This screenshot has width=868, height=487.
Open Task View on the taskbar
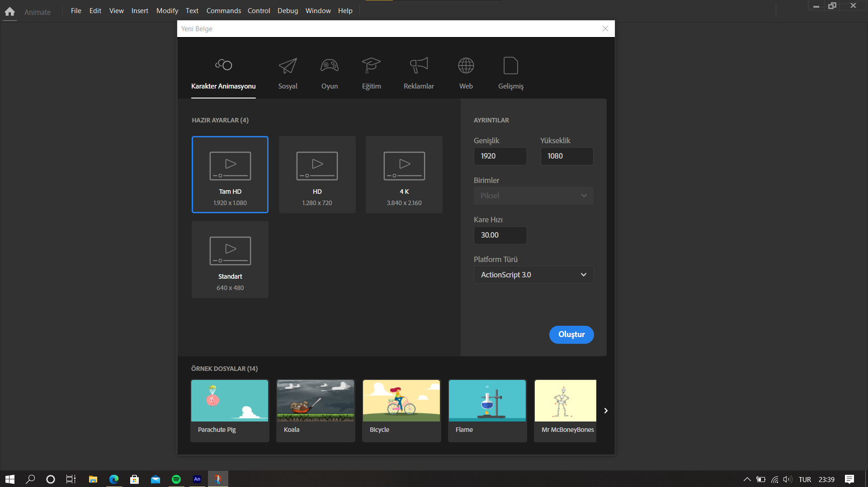[x=71, y=479]
